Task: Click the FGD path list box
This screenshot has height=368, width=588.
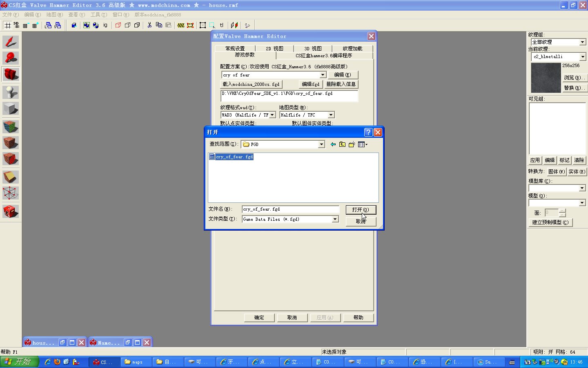Action: (x=289, y=96)
